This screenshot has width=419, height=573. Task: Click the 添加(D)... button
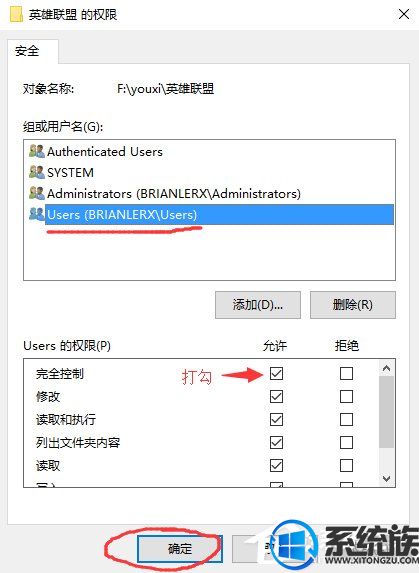258,305
